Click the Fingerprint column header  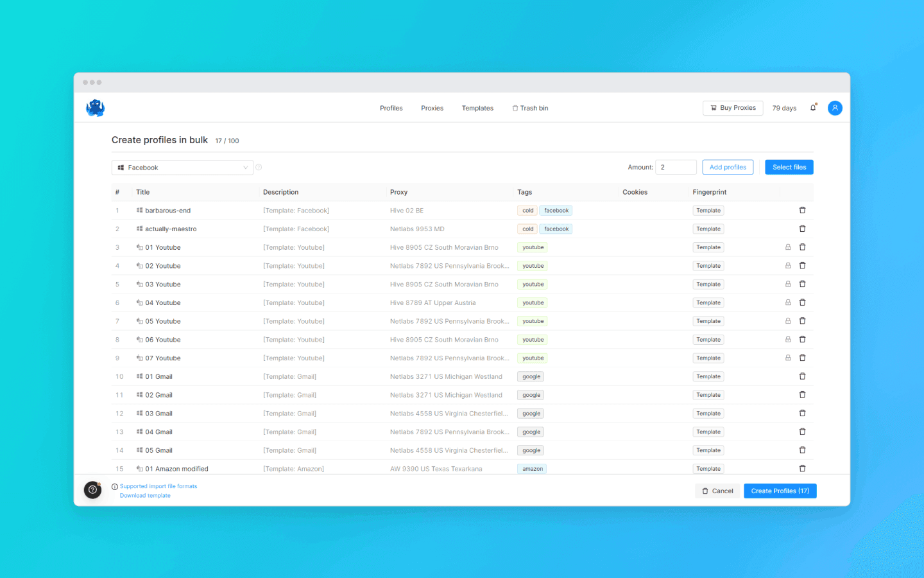[x=710, y=192]
